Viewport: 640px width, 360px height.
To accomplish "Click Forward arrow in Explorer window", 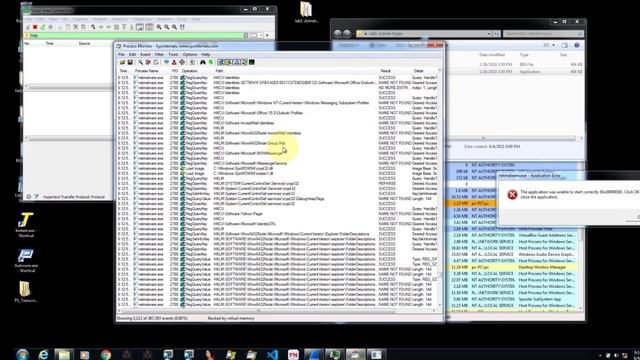I will click(347, 33).
